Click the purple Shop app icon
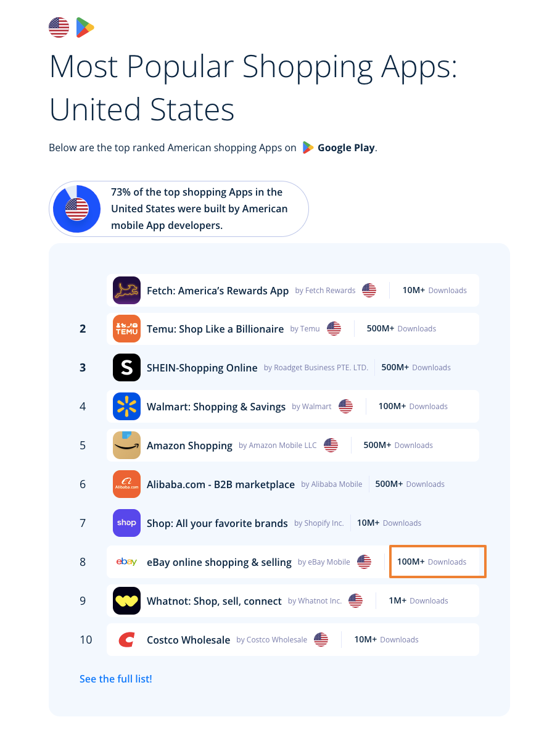This screenshot has height=730, width=560. tap(126, 523)
